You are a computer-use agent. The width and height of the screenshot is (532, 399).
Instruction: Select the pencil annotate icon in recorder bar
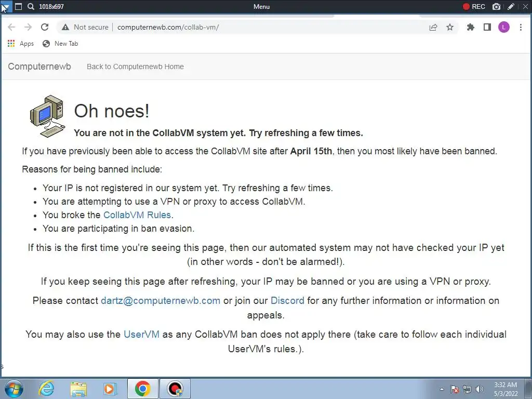(511, 6)
